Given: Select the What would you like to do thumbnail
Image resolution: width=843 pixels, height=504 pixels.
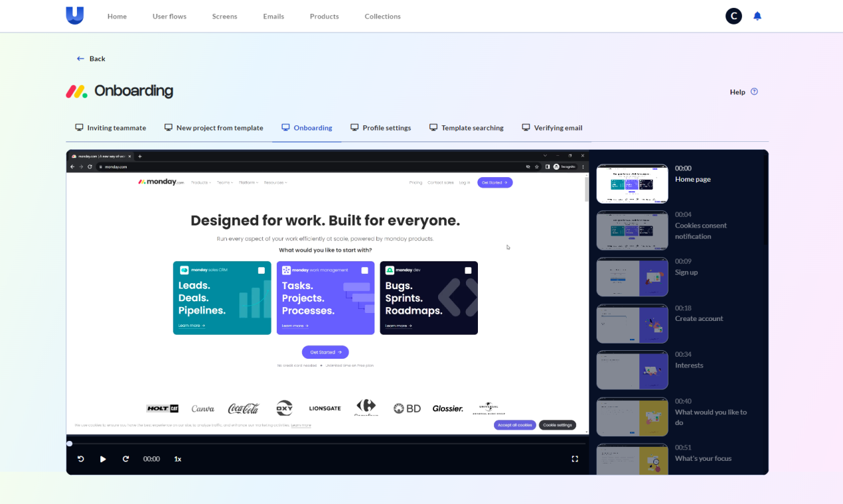Looking at the screenshot, I should click(x=632, y=416).
